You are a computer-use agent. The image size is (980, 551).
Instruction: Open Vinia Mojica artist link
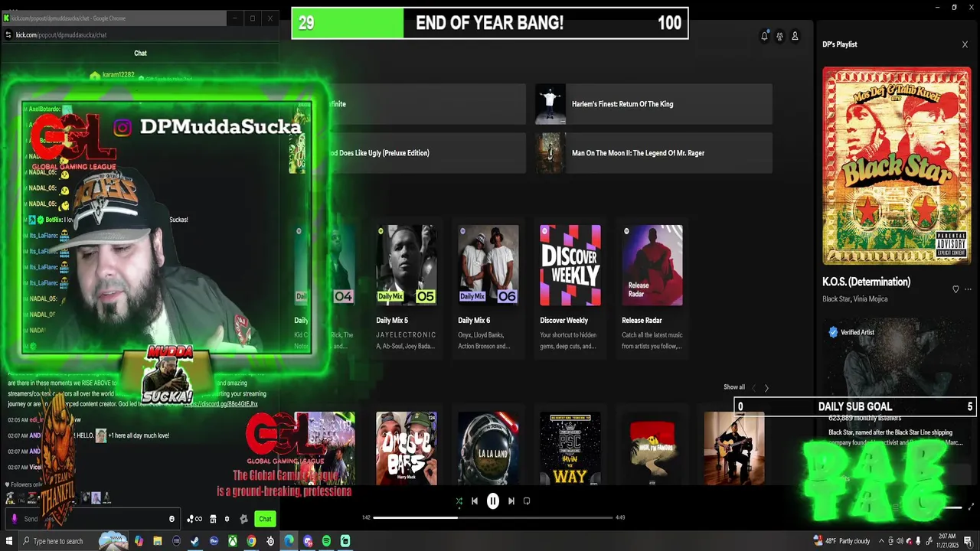point(871,299)
